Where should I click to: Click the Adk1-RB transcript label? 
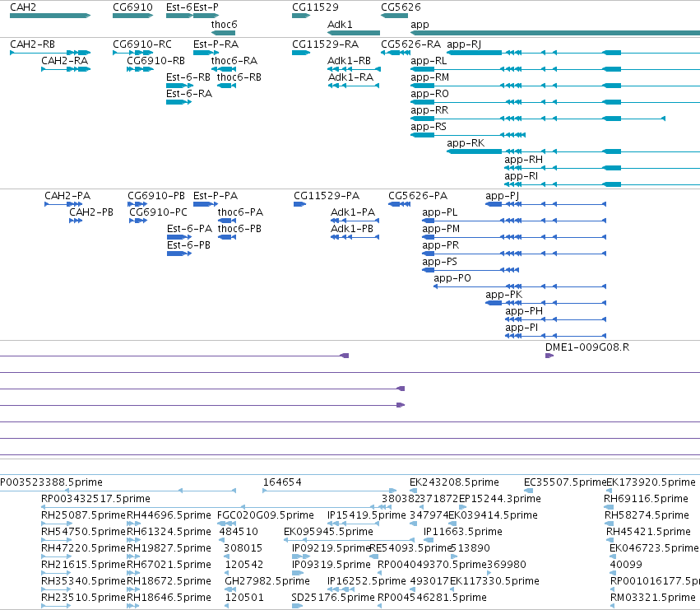coord(349,61)
